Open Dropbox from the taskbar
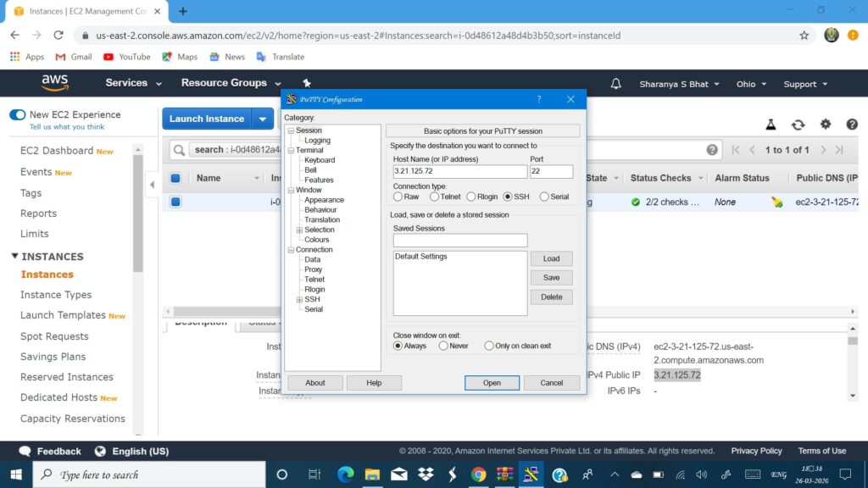The height and width of the screenshot is (488, 868). coord(426,474)
